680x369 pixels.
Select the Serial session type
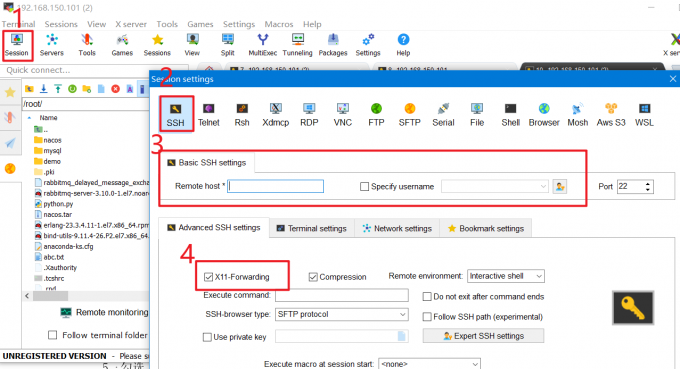coord(443,115)
